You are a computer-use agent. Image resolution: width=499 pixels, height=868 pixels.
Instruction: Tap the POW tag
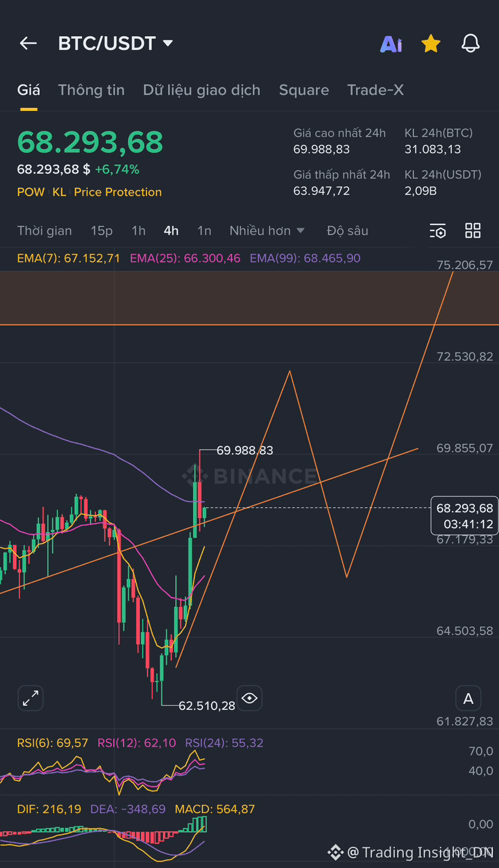coord(31,192)
